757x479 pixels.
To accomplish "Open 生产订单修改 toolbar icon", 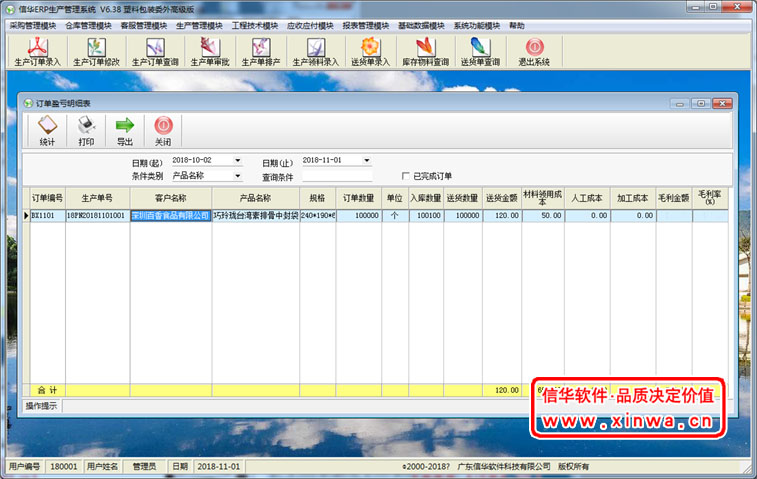I will 97,52.
